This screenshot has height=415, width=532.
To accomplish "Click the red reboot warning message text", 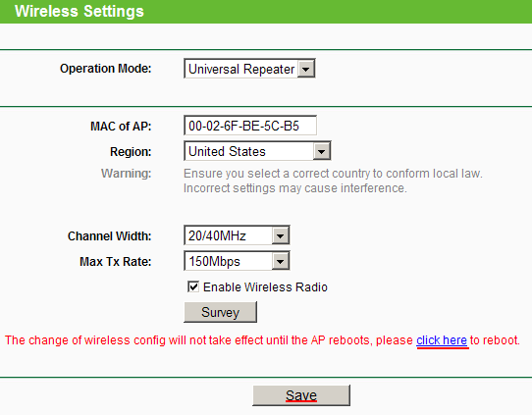I will coord(262,340).
